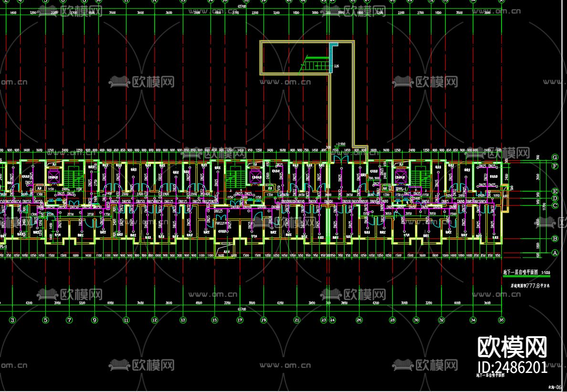Click row axis bubble G
The width and height of the screenshot is (567, 392).
point(555,157)
